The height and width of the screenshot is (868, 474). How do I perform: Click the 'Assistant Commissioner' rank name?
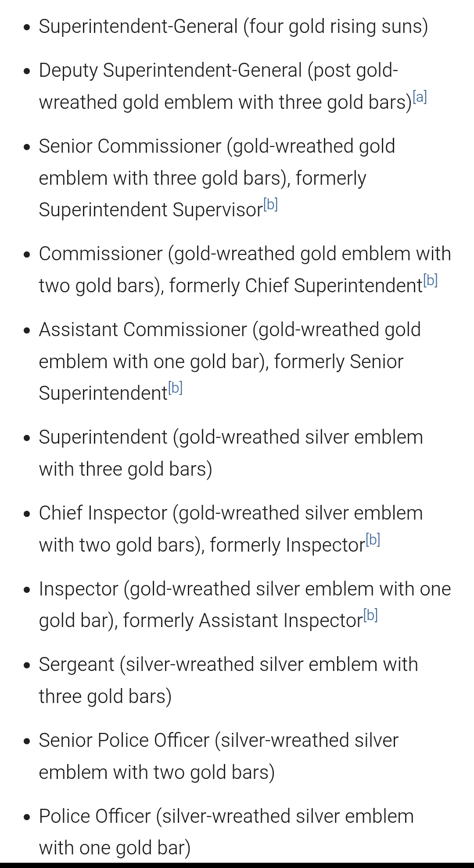point(143,330)
